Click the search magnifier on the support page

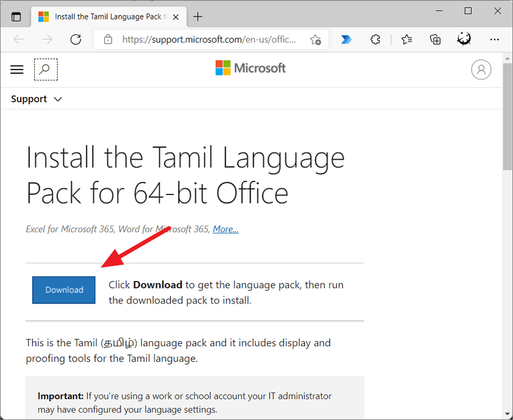[46, 69]
